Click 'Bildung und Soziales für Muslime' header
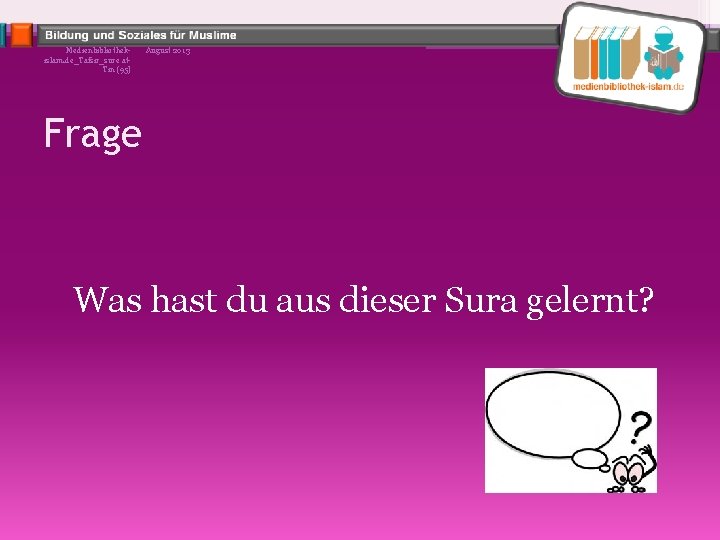This screenshot has width=720, height=540. tap(141, 35)
